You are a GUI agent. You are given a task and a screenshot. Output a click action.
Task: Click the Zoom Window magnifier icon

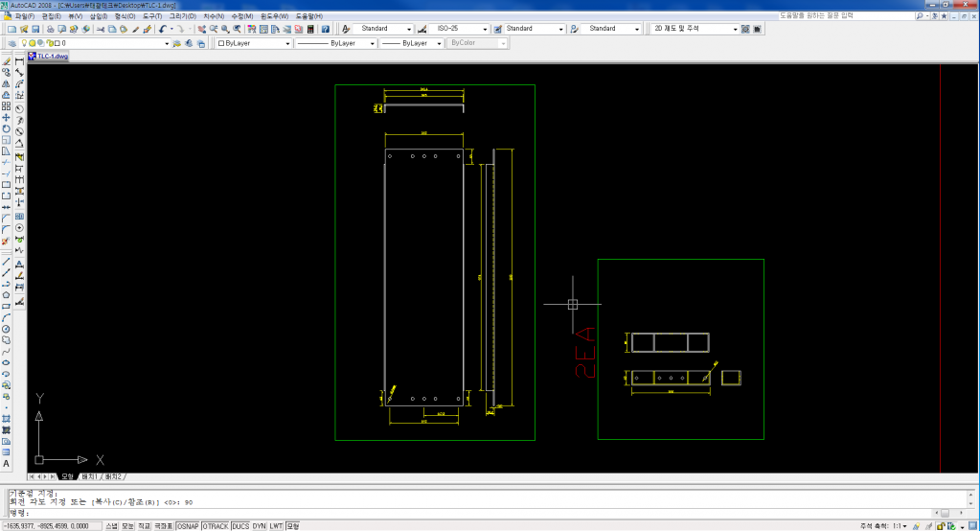pos(226,30)
